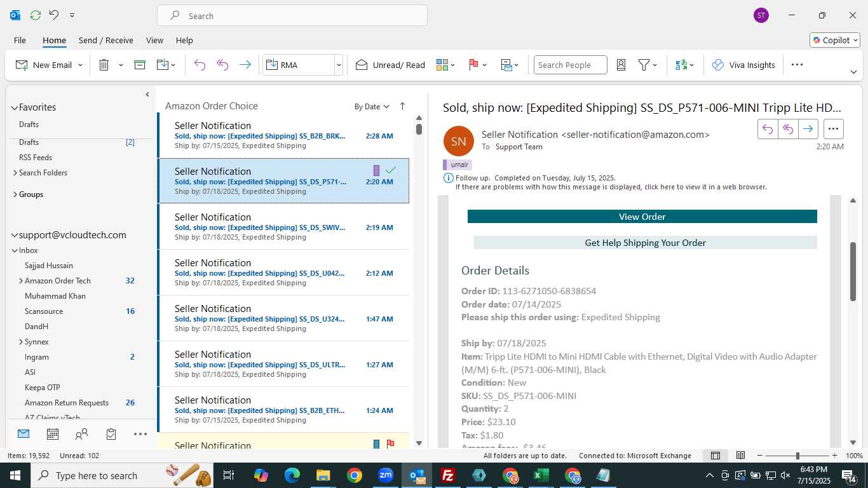Image resolution: width=868 pixels, height=488 pixels.
Task: Open the By Date sort dropdown
Action: coord(372,107)
